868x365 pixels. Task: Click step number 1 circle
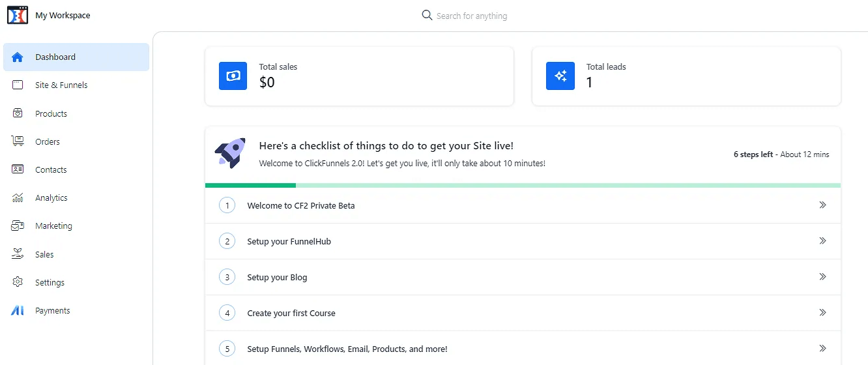(x=227, y=205)
